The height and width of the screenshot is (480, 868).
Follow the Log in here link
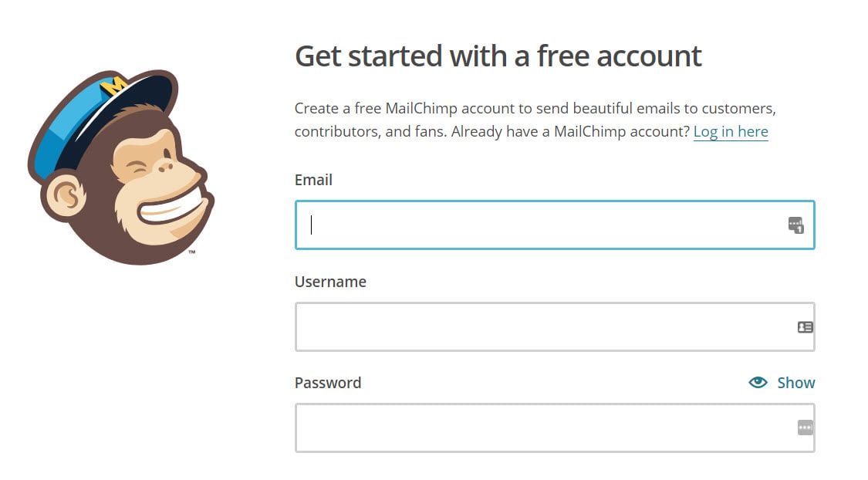point(731,132)
